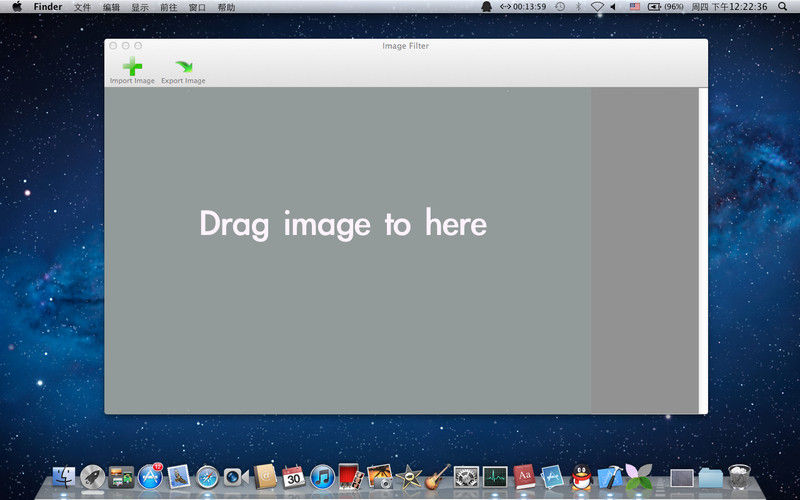The image size is (800, 500).
Task: Open the blue folder stack in Dock
Action: [711, 478]
